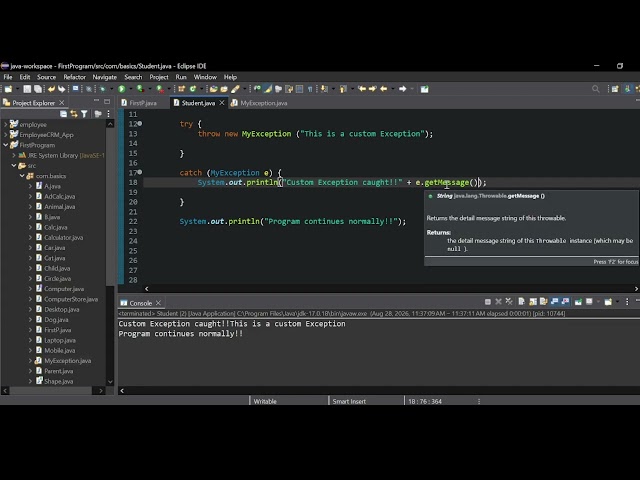This screenshot has width=640, height=480.
Task: Click the Undo arrow in the toolbar
Action: (51, 89)
